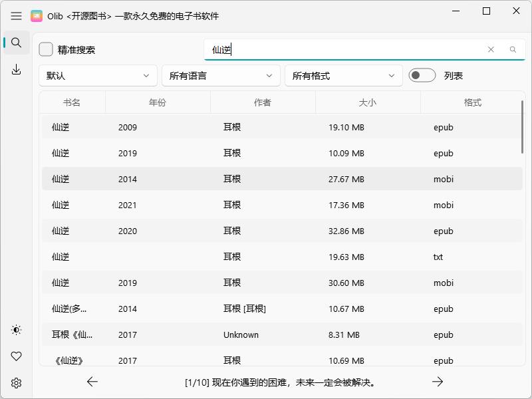The width and height of the screenshot is (532, 399).
Task: Open settings via the gear icon
Action: click(x=16, y=382)
